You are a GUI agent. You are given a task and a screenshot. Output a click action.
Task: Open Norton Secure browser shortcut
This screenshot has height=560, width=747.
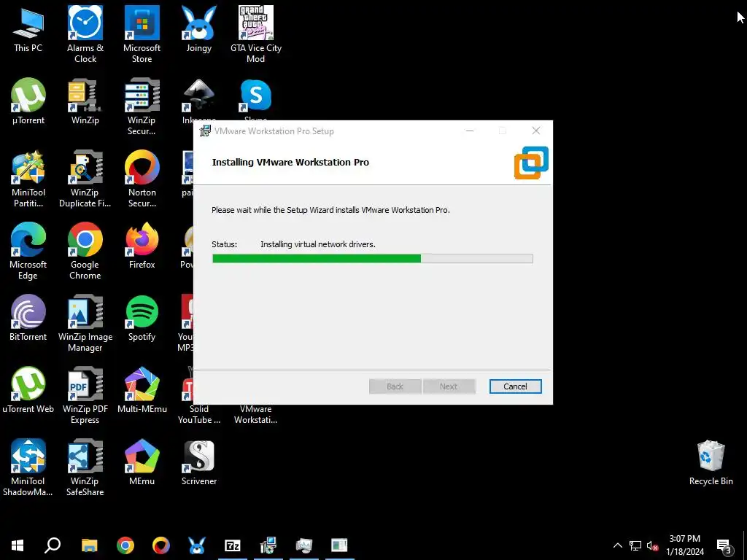click(142, 179)
